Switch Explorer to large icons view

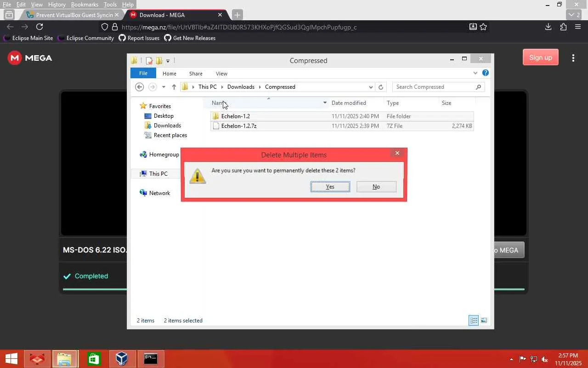pos(484,321)
